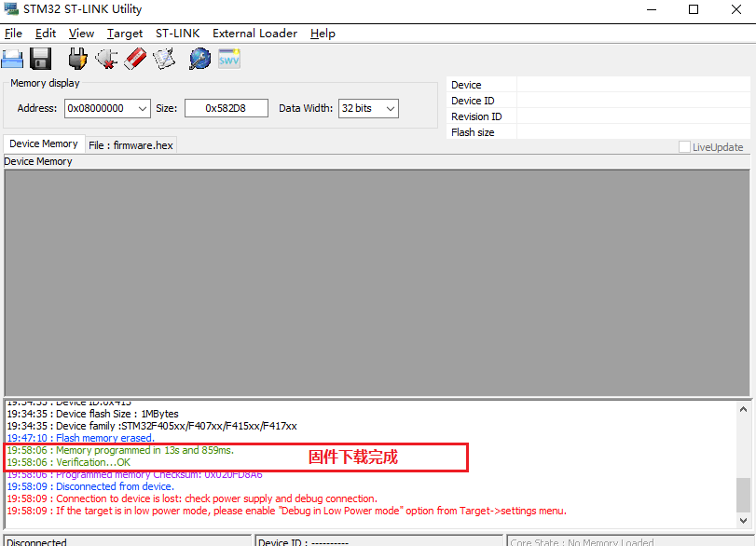Open the Target menu
The height and width of the screenshot is (546, 756).
click(124, 34)
